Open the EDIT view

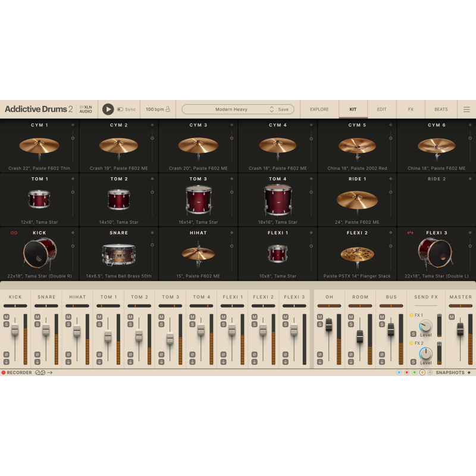click(381, 109)
